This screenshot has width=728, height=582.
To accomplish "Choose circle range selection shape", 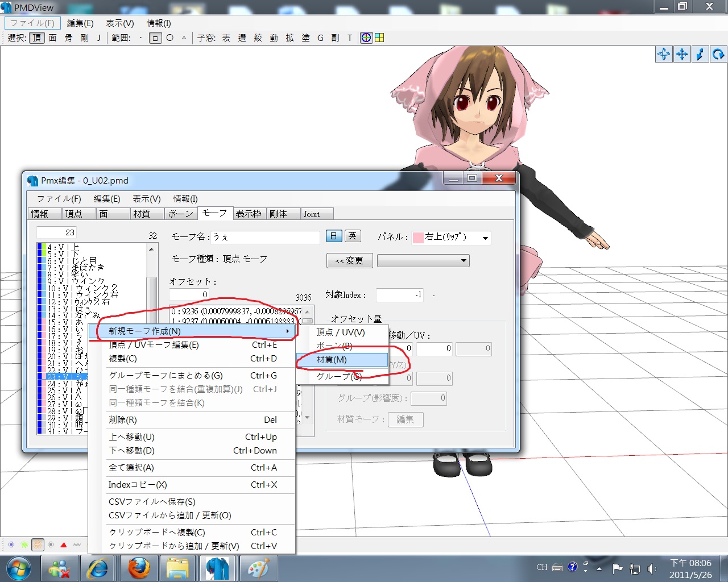I will tap(169, 38).
